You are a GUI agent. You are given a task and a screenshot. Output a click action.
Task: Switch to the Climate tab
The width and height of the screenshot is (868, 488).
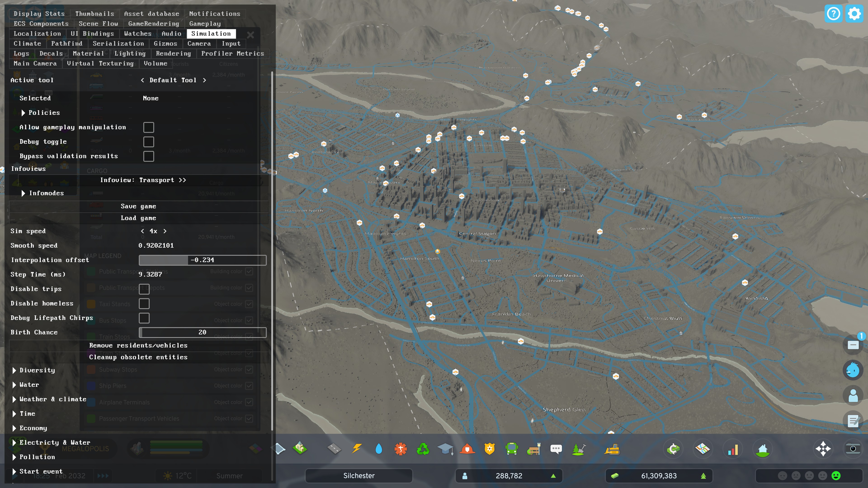coord(27,44)
